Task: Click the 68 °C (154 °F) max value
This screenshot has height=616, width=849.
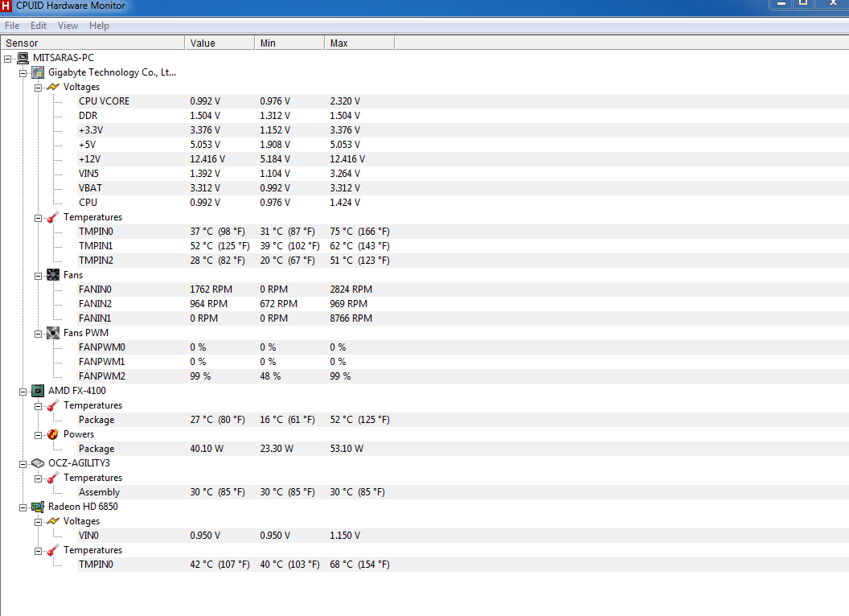Action: point(359,565)
